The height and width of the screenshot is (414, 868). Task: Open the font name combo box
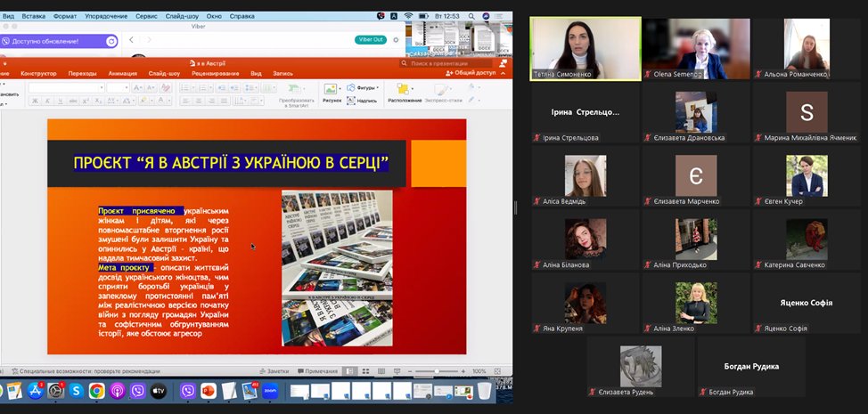(67, 88)
